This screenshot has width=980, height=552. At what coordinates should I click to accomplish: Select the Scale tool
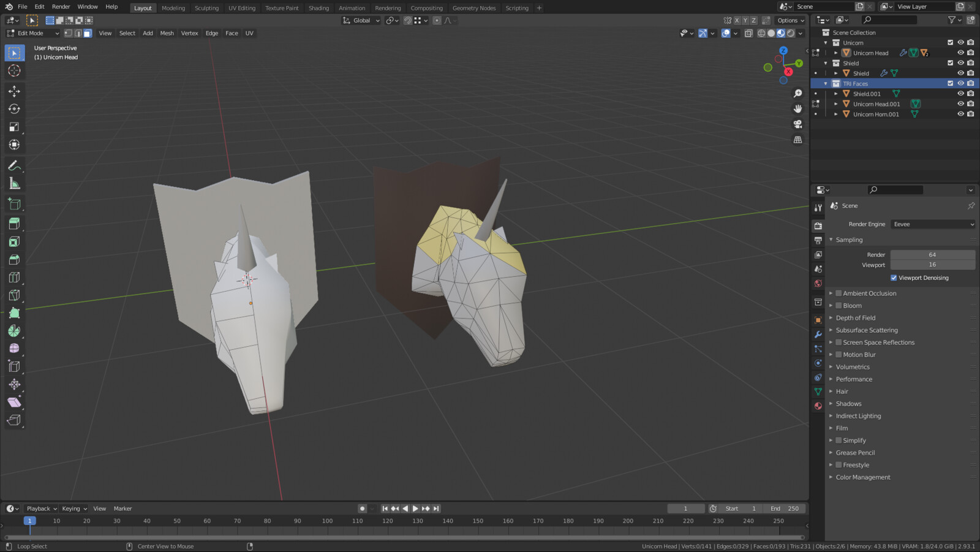pos(14,127)
